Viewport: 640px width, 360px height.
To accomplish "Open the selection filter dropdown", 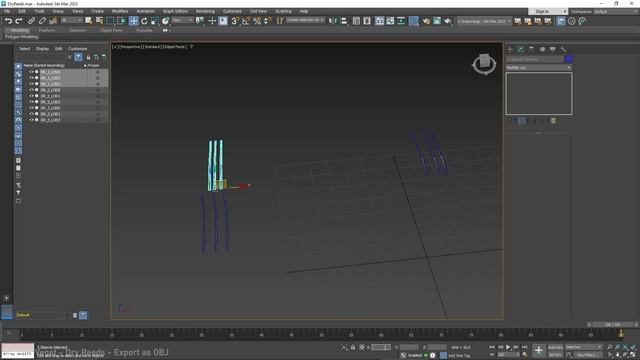I will pyautogui.click(x=71, y=20).
